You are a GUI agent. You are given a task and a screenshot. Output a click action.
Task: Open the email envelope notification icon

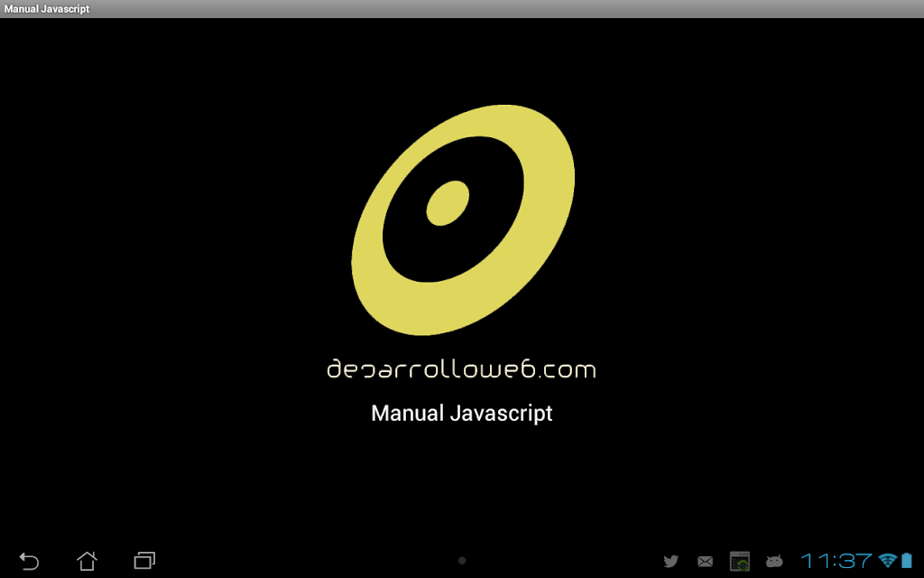point(705,562)
